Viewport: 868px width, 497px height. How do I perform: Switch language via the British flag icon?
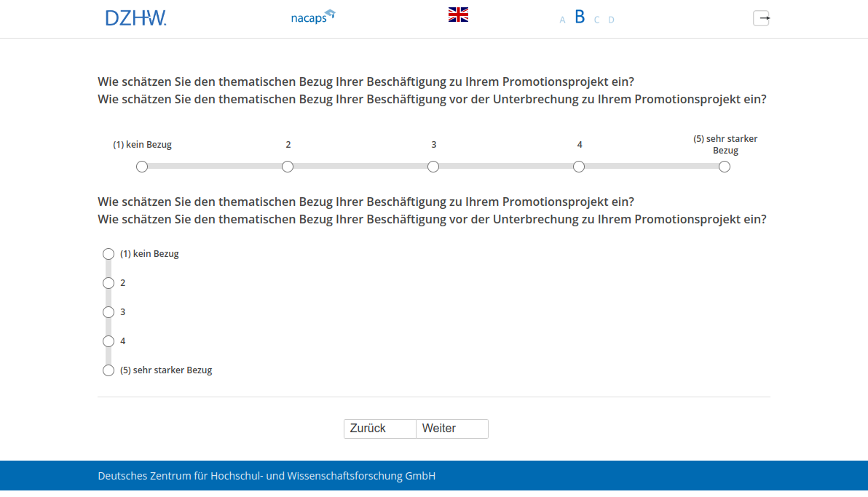coord(458,15)
